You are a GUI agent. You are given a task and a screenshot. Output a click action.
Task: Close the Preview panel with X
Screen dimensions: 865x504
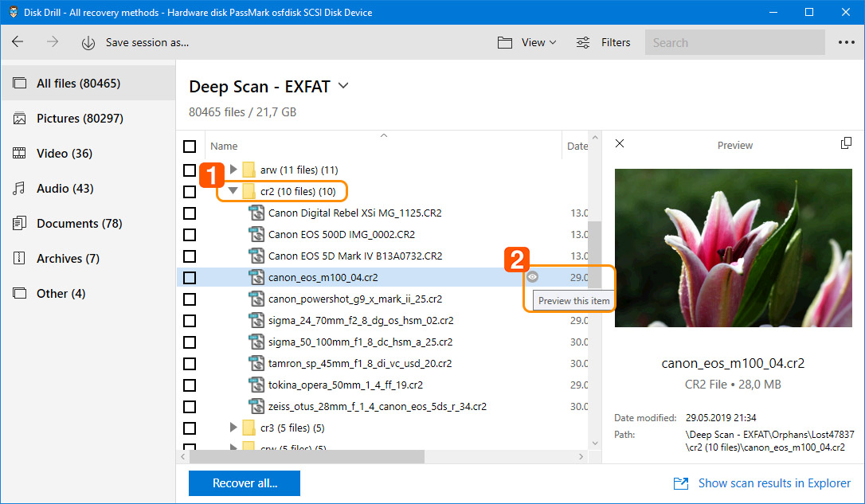click(620, 143)
